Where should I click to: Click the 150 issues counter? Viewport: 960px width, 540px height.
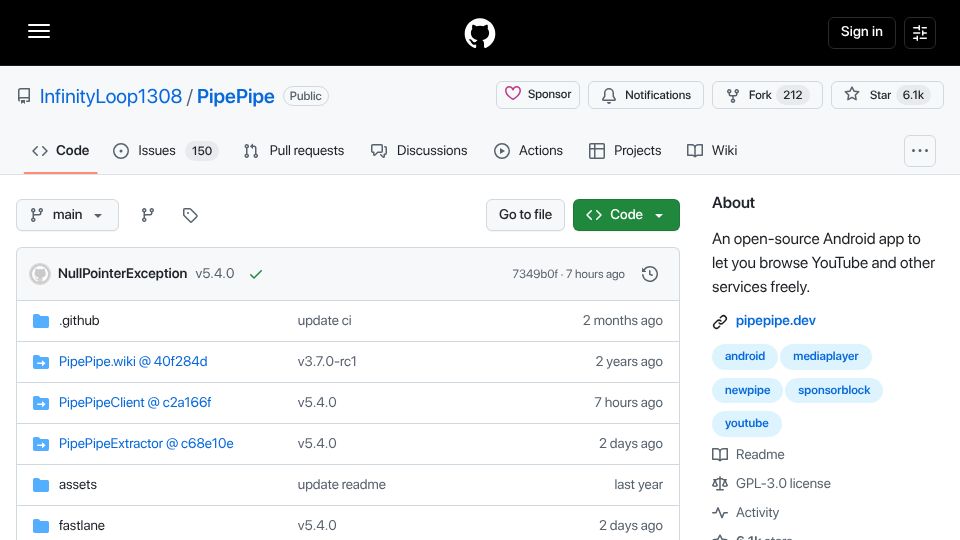pyautogui.click(x=201, y=151)
